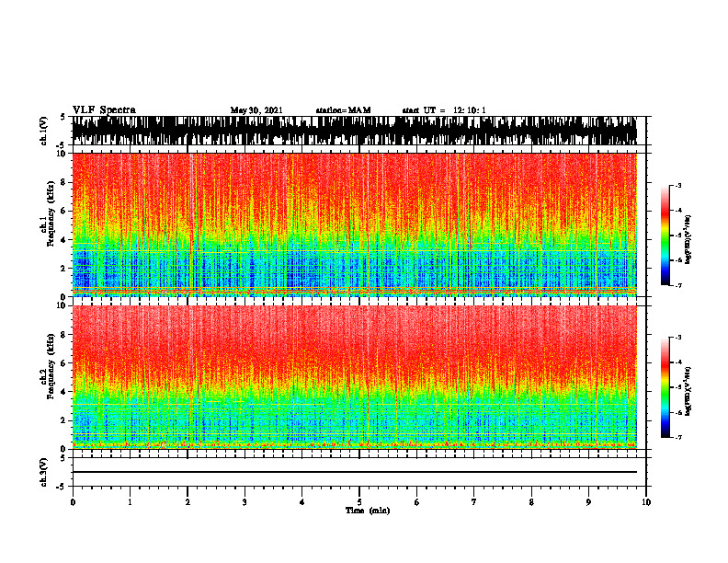Select the "May 30, 2021" date text
The width and height of the screenshot is (728, 563).
click(x=256, y=110)
